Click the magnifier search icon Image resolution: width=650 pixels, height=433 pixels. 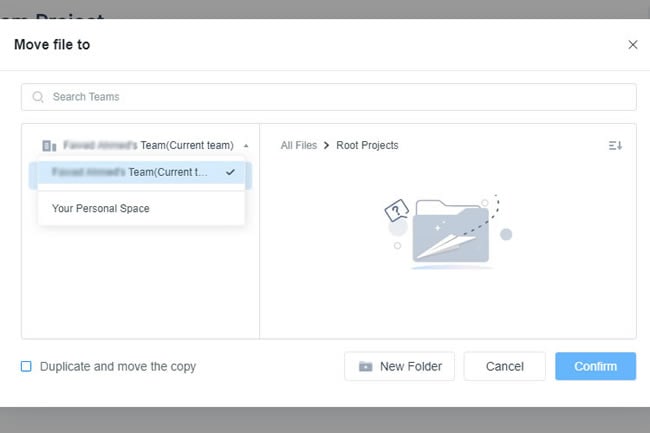38,97
